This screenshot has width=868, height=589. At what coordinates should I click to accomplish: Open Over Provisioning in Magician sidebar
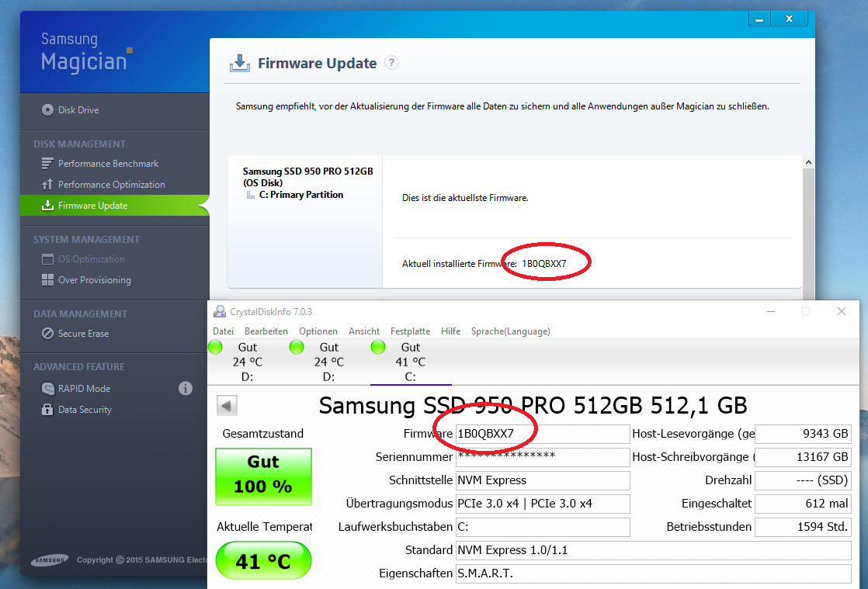click(86, 280)
